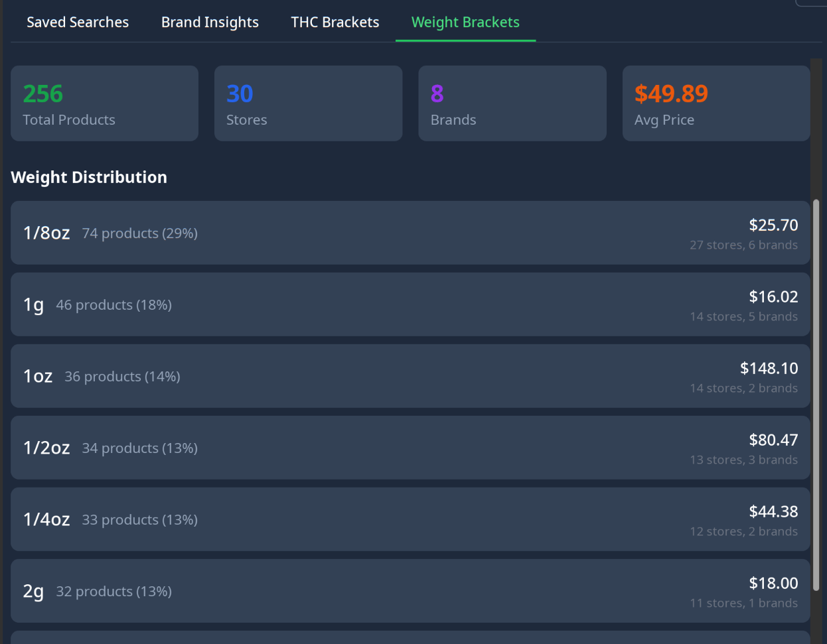827x644 pixels.
Task: Click '14 stores, 5 brands' text
Action: 744,316
